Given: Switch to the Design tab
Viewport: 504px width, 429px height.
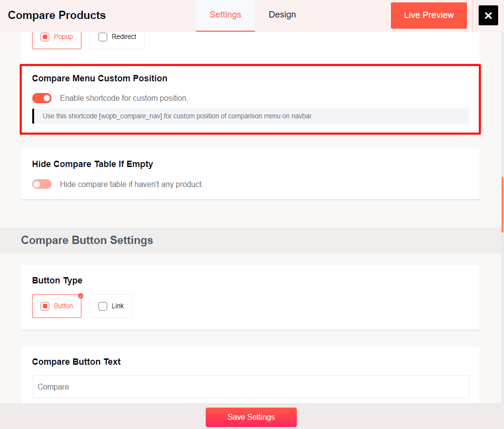Looking at the screenshot, I should pos(282,15).
